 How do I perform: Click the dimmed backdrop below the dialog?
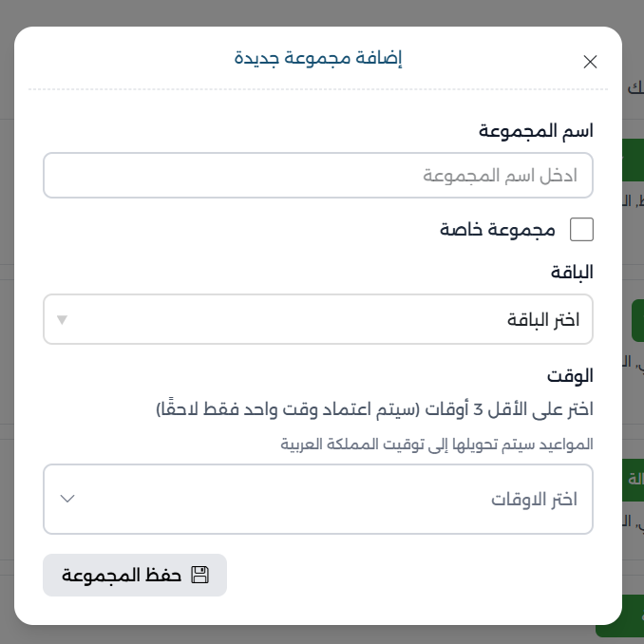coord(318,635)
